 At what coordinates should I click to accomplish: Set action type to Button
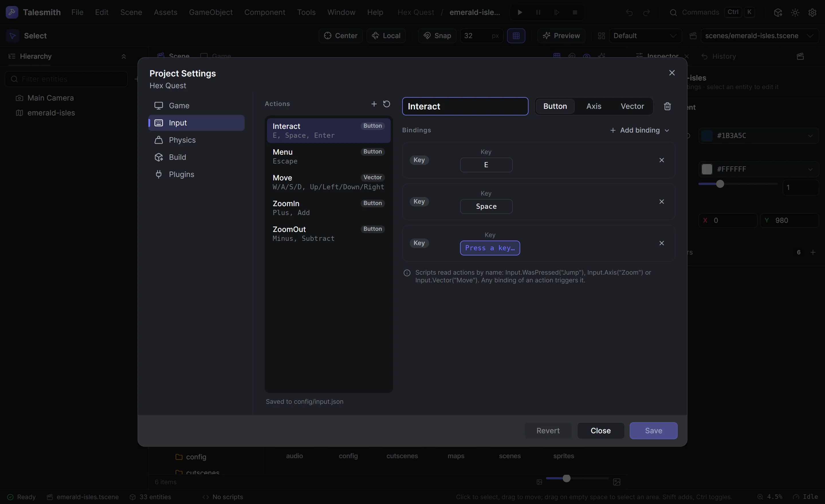tap(555, 107)
